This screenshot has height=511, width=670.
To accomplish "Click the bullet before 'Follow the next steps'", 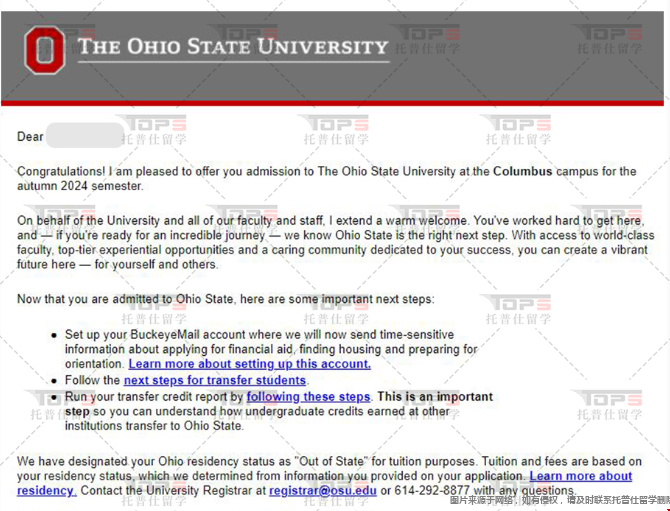I will tap(54, 381).
